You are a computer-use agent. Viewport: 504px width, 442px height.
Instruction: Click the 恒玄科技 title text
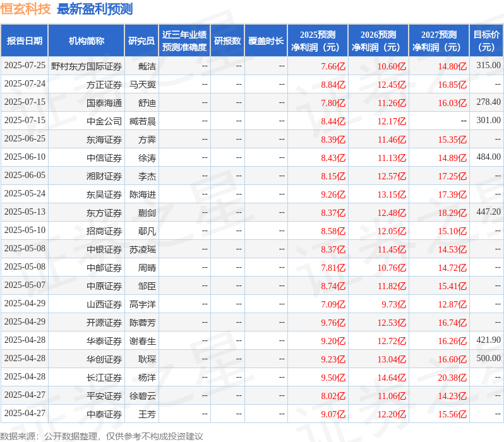[x=25, y=9]
